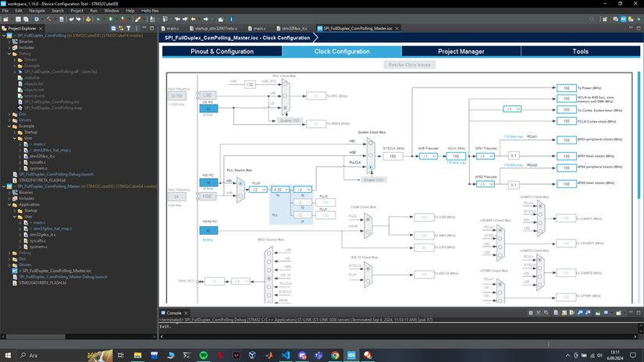
Task: Collapse all in Project Explorer
Action: pos(113,28)
